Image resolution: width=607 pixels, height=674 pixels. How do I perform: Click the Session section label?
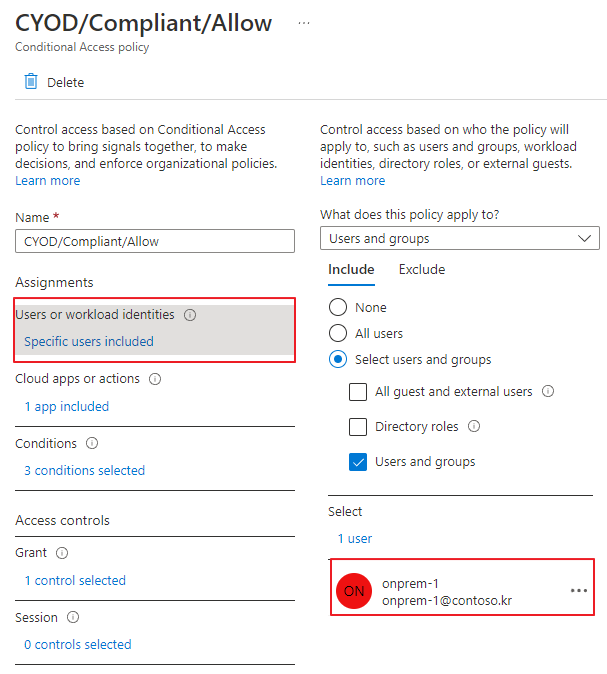point(36,618)
